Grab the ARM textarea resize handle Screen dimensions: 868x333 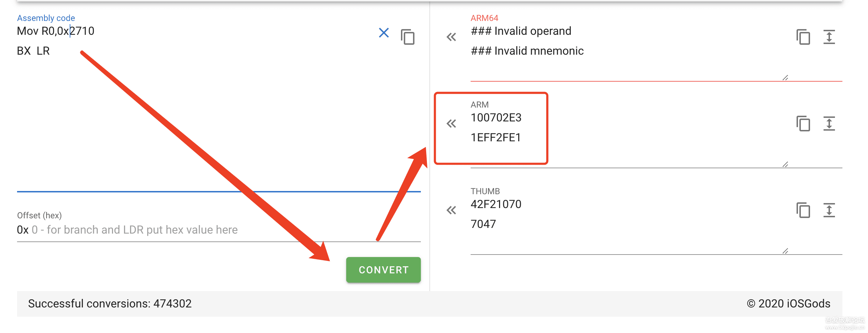785,164
